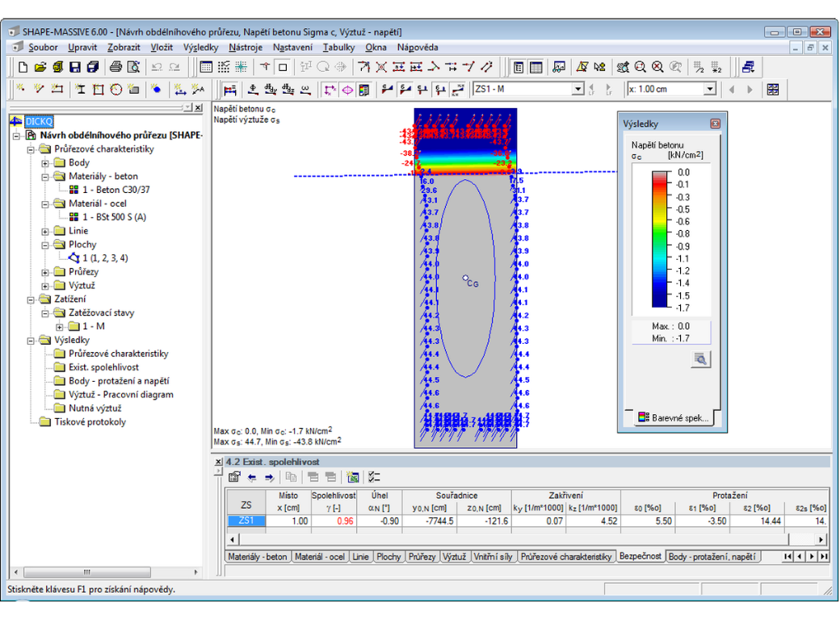Open the print preview magnifier icon
The height and width of the screenshot is (620, 840).
point(133,67)
